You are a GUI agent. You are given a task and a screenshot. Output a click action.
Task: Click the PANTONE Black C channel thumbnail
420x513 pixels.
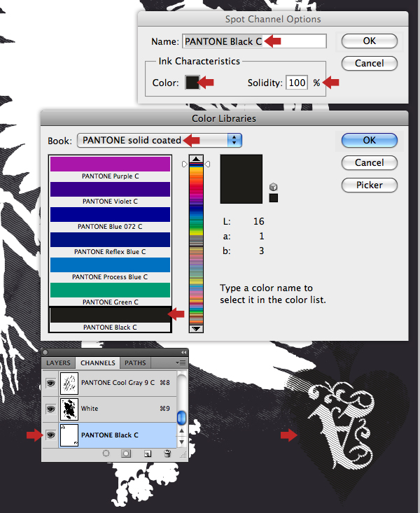pyautogui.click(x=69, y=435)
